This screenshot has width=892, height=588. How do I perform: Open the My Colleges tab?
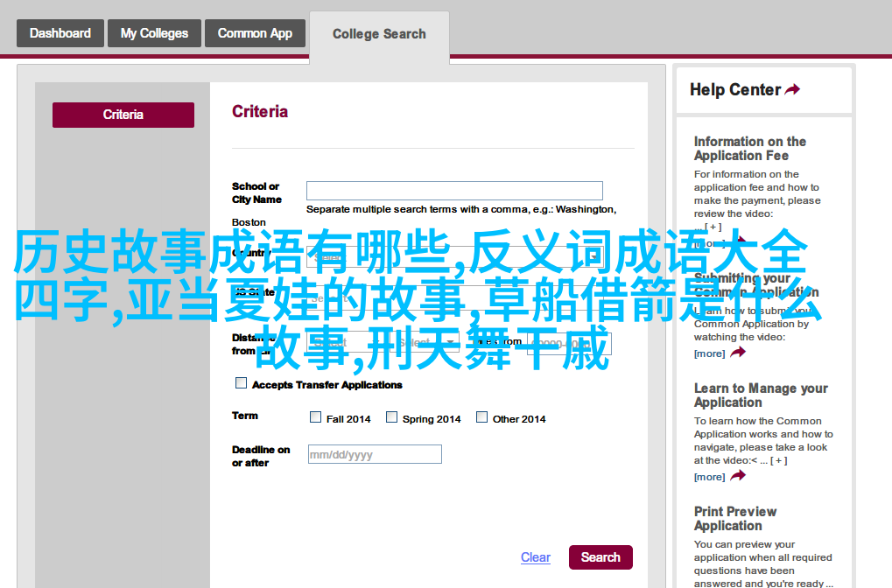click(154, 33)
